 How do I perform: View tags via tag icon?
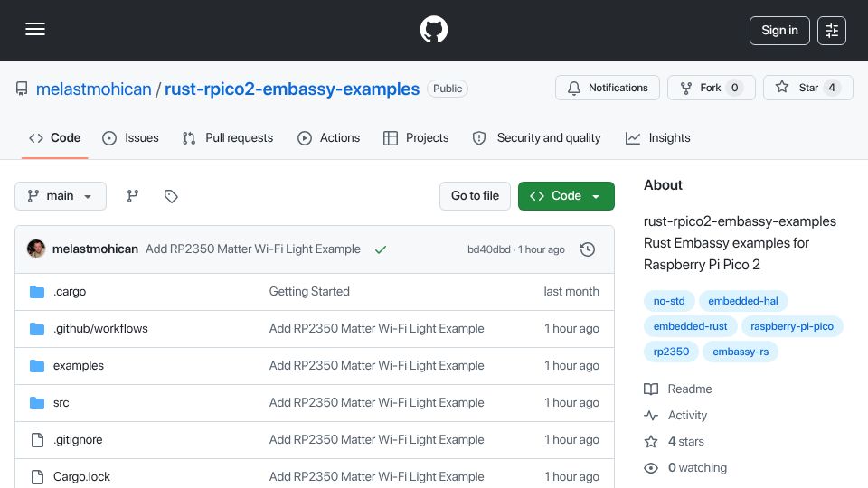click(171, 196)
